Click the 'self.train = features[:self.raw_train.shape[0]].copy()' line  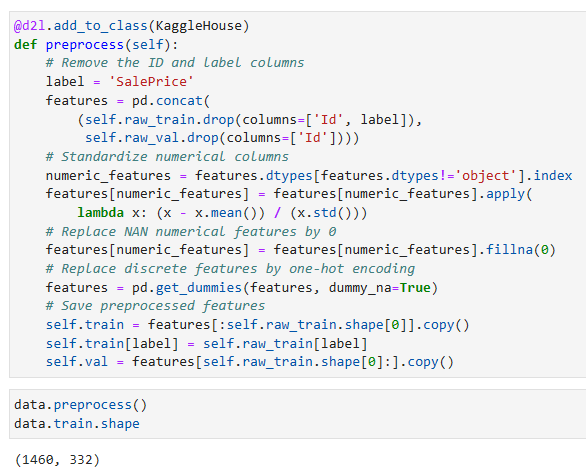(x=257, y=324)
